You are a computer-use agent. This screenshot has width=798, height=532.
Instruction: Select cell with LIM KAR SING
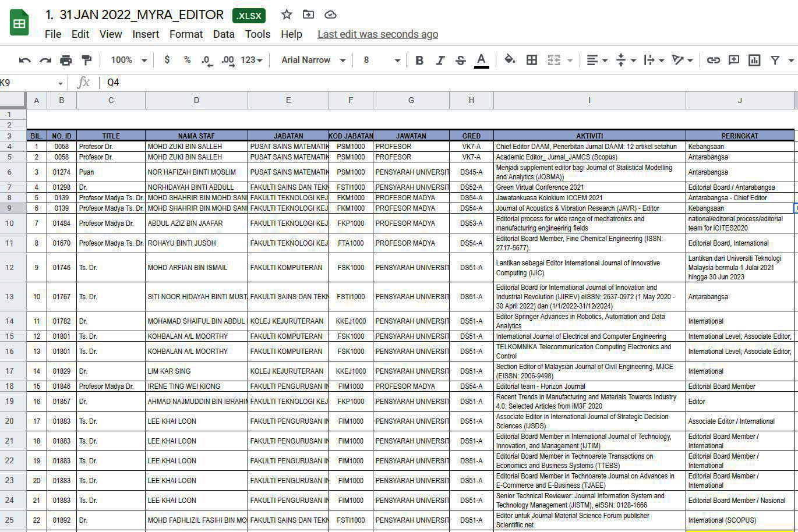tap(196, 371)
